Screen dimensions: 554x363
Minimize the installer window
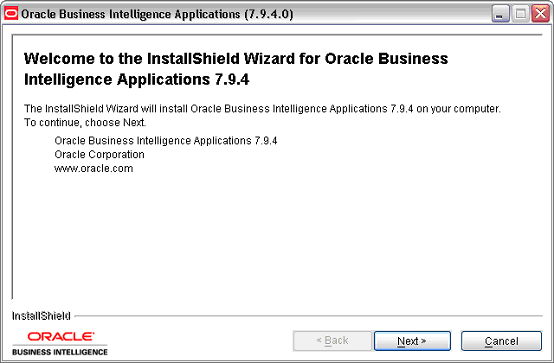click(x=500, y=14)
